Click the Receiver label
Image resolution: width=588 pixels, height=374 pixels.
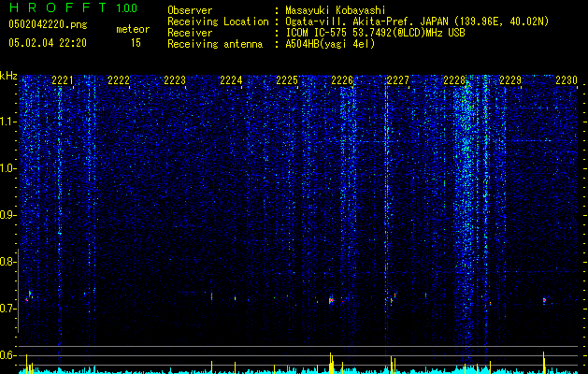[x=190, y=33]
